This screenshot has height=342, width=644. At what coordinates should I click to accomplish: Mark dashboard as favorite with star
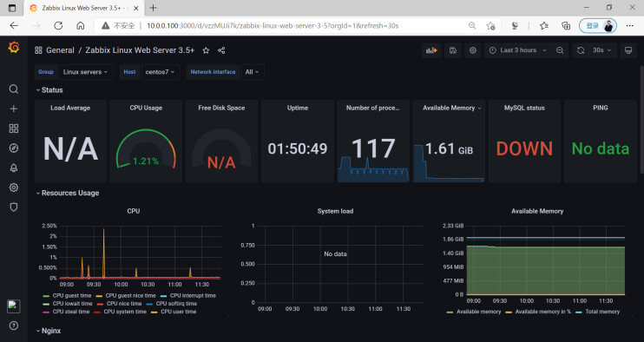point(206,50)
